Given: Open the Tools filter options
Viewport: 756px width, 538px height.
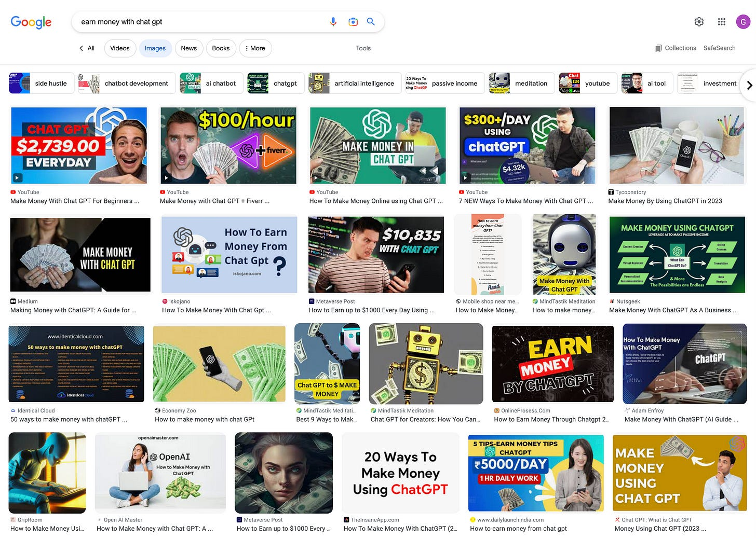Looking at the screenshot, I should click(363, 48).
